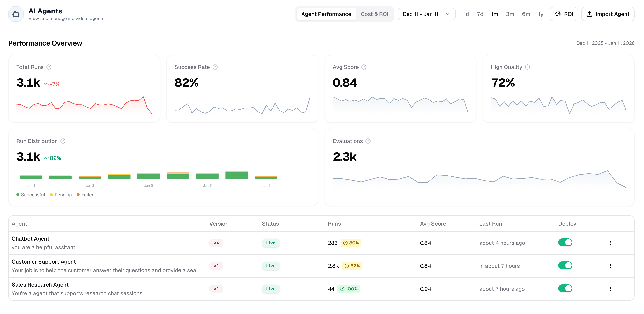Select the 7d time range

click(480, 14)
